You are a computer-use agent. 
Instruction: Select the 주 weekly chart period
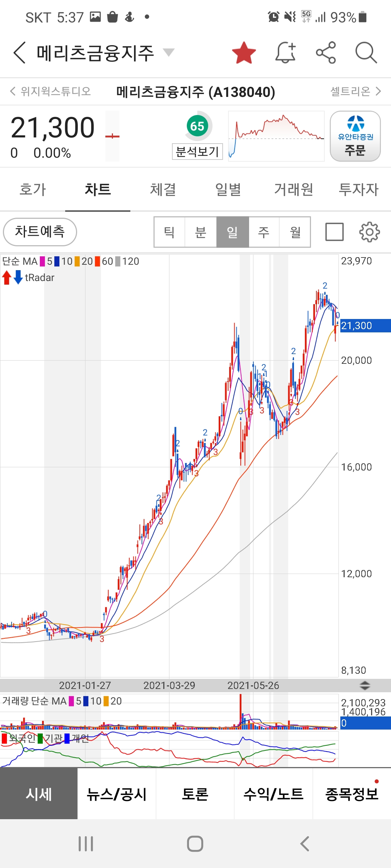tap(264, 232)
